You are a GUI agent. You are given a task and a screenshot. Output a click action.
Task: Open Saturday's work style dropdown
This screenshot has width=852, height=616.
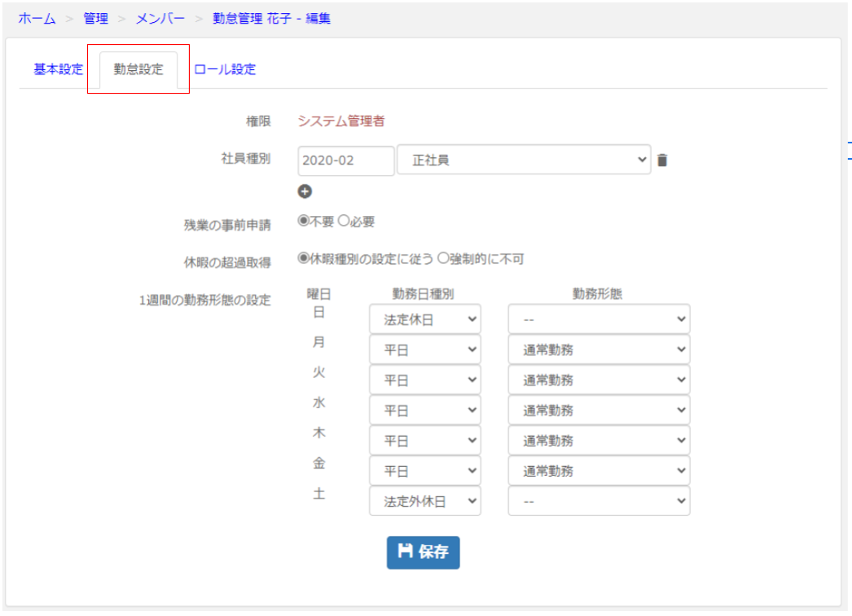pos(599,501)
